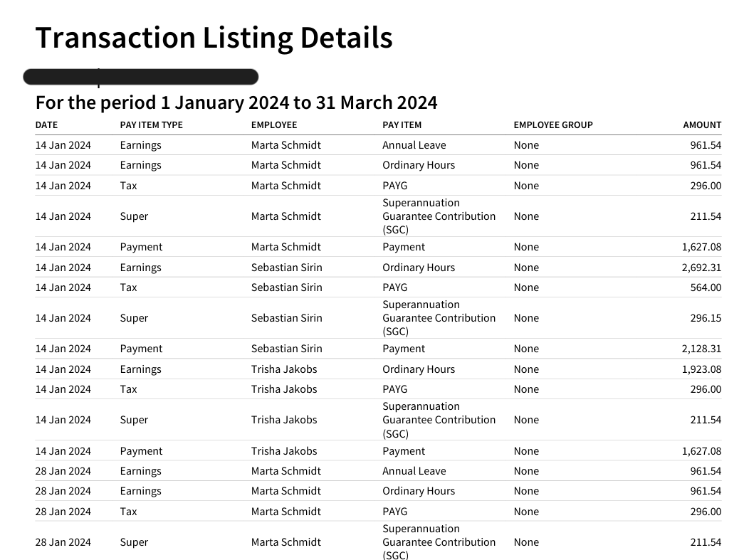Select Trisha Jakobs Ordinary Hours entry
This screenshot has height=560, width=744.
(378, 369)
